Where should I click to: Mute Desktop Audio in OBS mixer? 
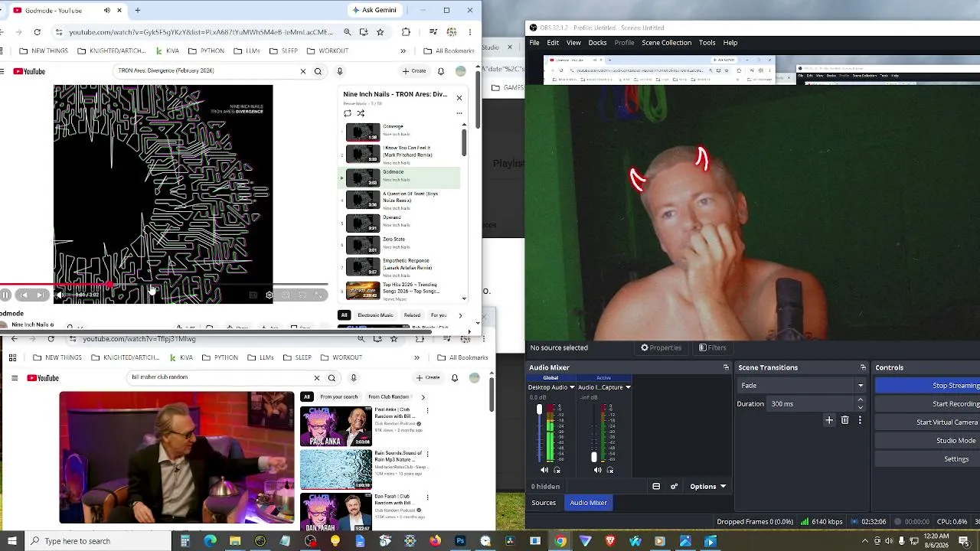(544, 470)
